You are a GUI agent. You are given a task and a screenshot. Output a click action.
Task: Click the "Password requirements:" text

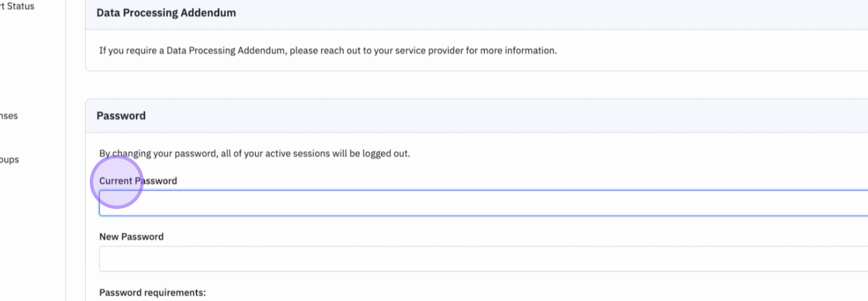[x=152, y=292]
